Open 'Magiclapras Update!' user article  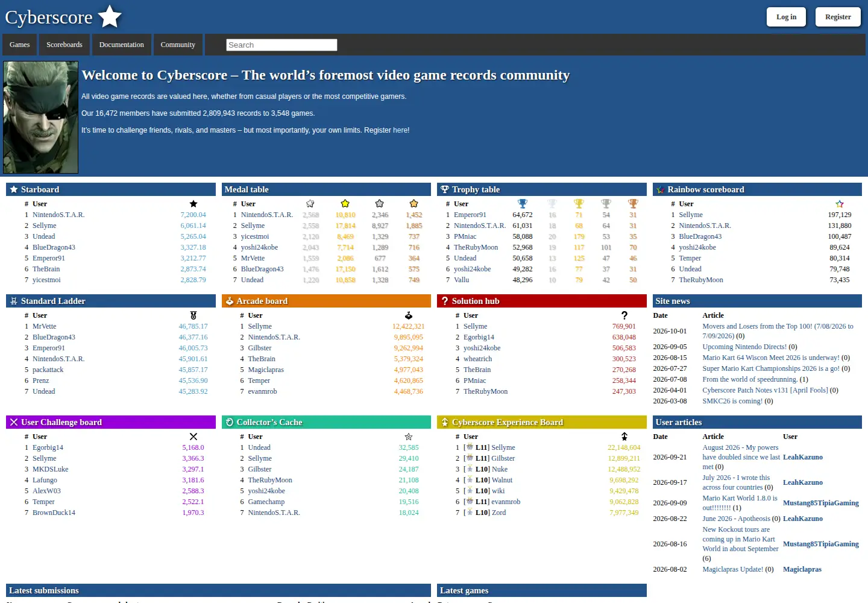(733, 569)
